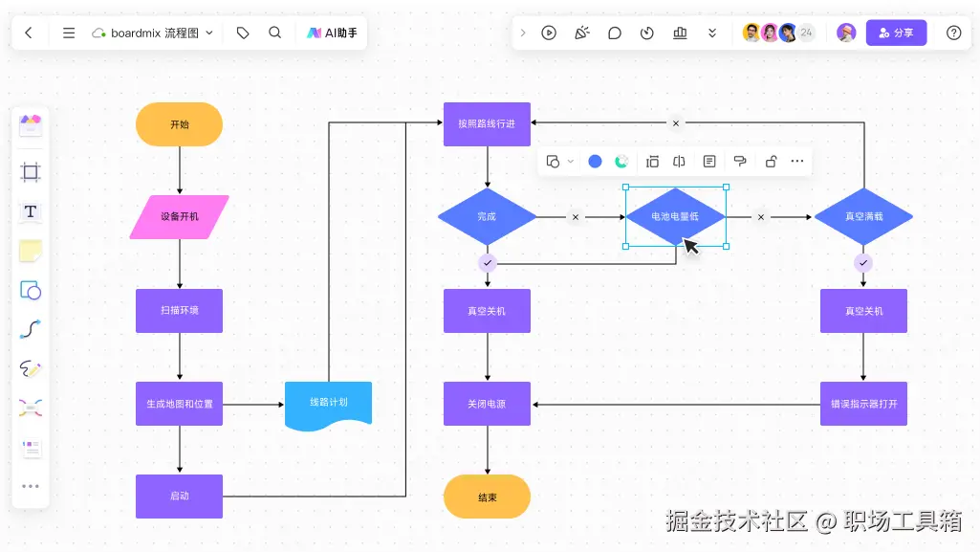This screenshot has width=980, height=552.
Task: Open the table/document tool in sidebar
Action: pyautogui.click(x=32, y=449)
